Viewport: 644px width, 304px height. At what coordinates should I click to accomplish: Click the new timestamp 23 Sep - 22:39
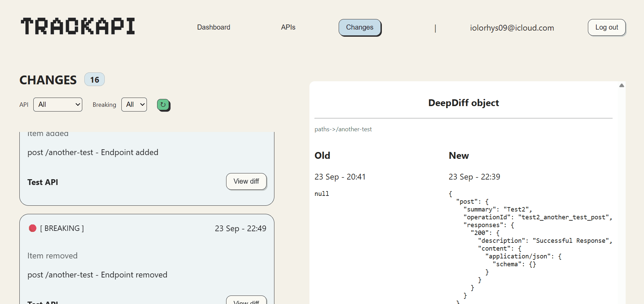474,177
